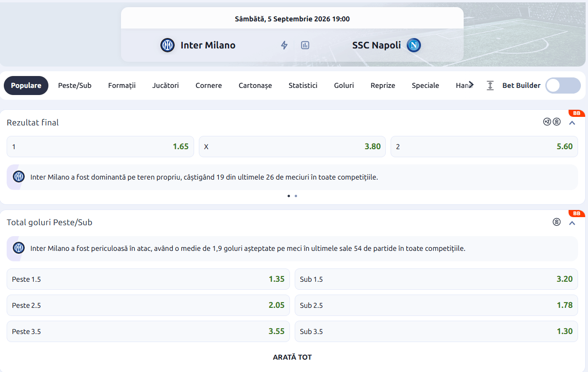Toggle the Bet Builder switch
The height and width of the screenshot is (372, 588).
pos(563,86)
